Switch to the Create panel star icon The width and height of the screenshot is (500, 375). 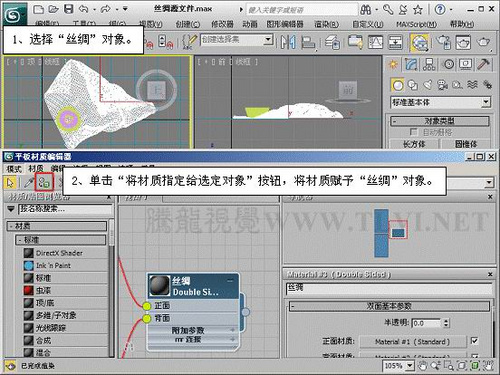(x=393, y=64)
